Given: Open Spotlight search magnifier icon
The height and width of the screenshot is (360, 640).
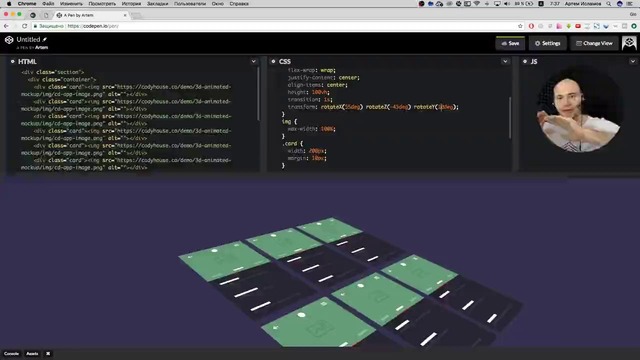Looking at the screenshot, I should click(x=609, y=4).
